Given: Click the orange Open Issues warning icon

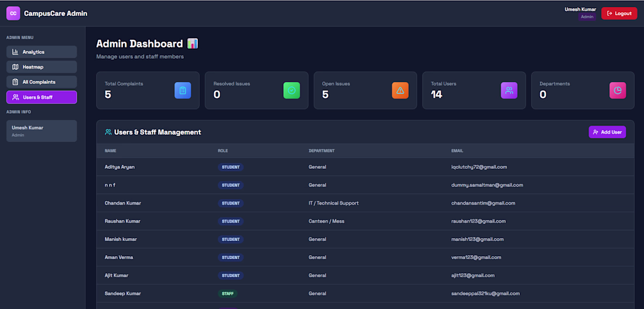Looking at the screenshot, I should coord(400,90).
